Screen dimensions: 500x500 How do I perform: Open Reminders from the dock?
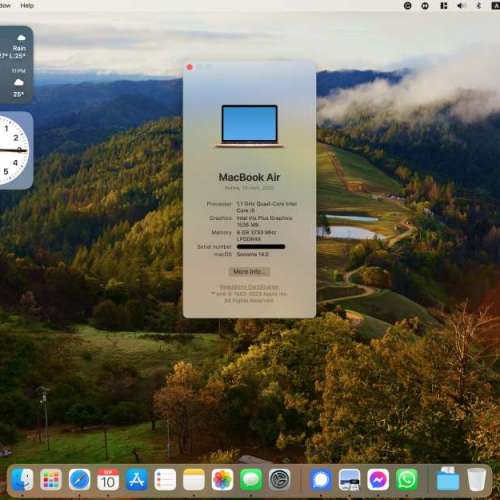[165, 480]
